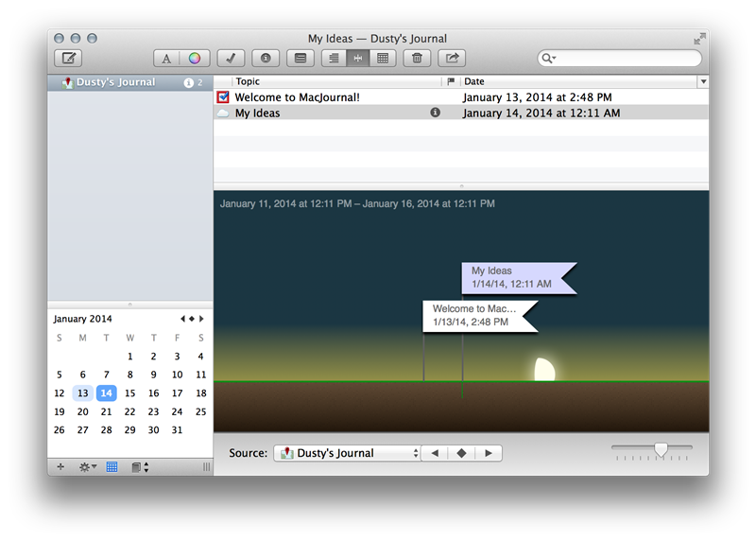The height and width of the screenshot is (541, 756).
Task: Switch to the calendar grid view mode
Action: pos(383,59)
